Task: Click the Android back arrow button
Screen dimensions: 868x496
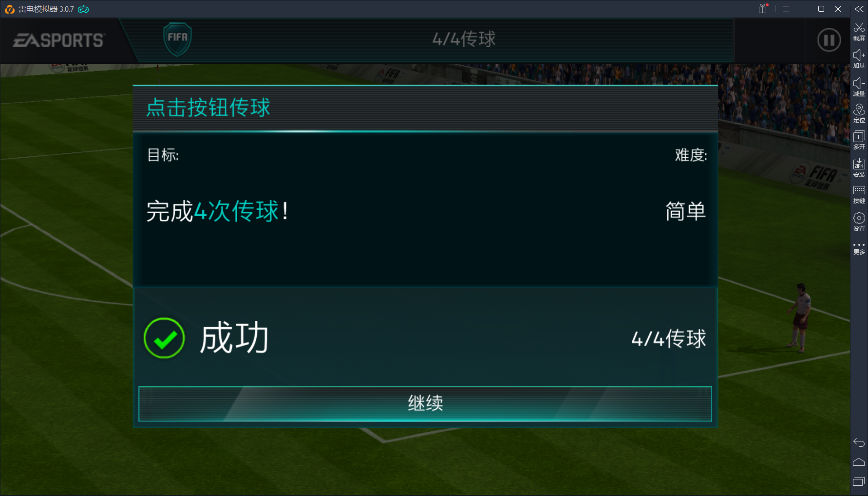Action: [859, 442]
